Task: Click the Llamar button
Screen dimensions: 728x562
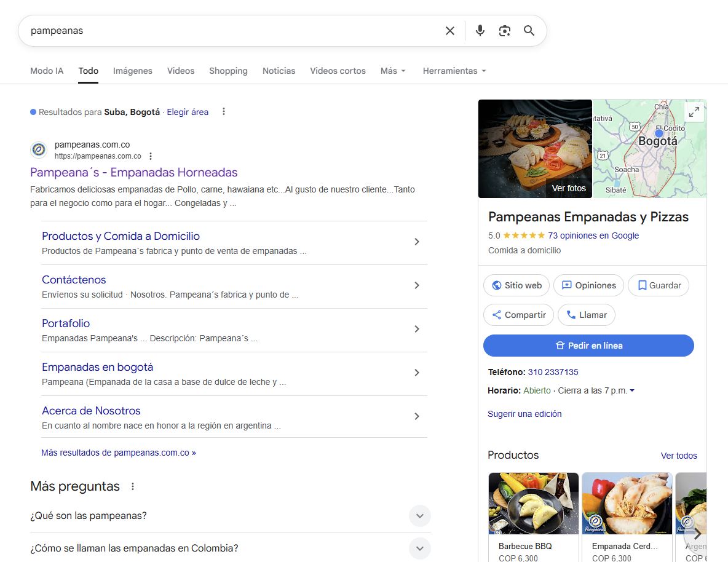Action: coord(586,315)
